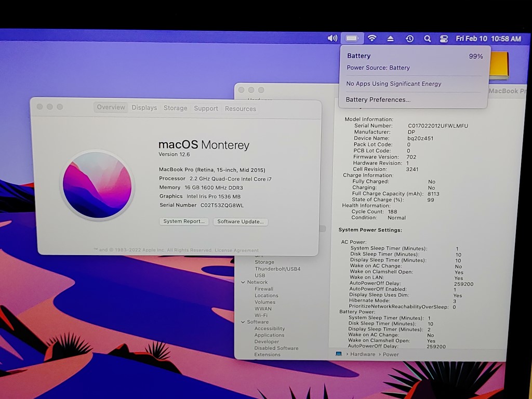Open Control Center icon
This screenshot has height=399, width=532.
point(444,39)
